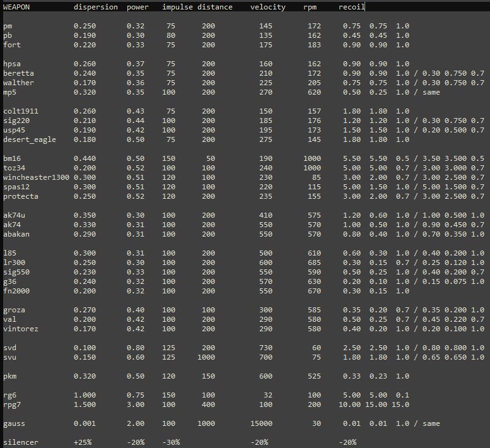Click the val weapon name
The image size is (490, 448).
click(x=9, y=319)
